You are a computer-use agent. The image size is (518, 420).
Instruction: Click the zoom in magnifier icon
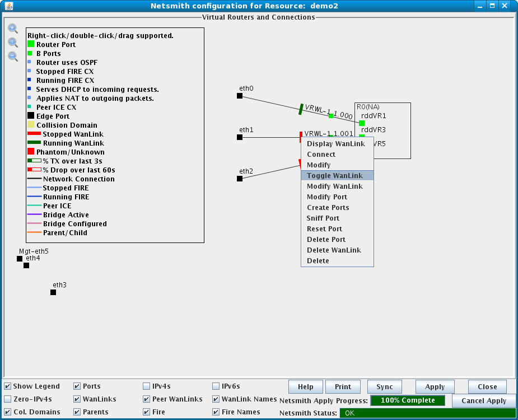pyautogui.click(x=13, y=29)
